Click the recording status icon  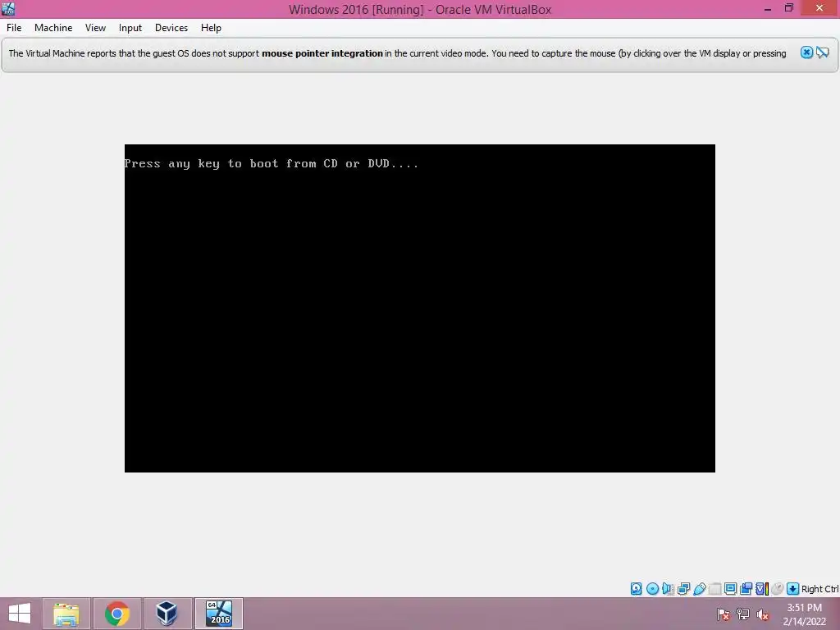746,589
